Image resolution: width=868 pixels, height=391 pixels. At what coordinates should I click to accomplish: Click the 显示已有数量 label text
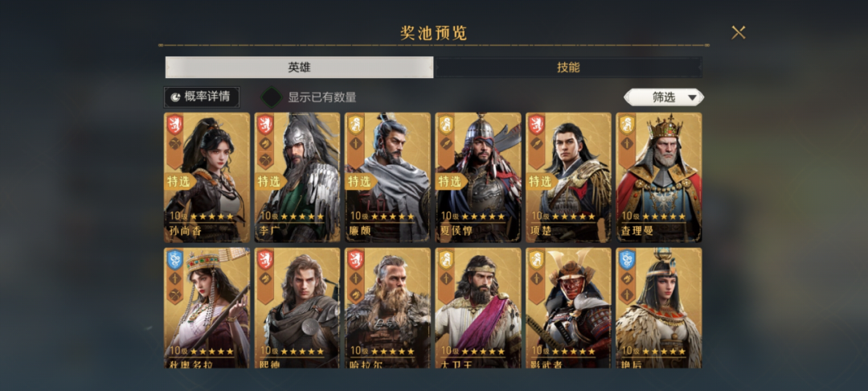point(322,97)
